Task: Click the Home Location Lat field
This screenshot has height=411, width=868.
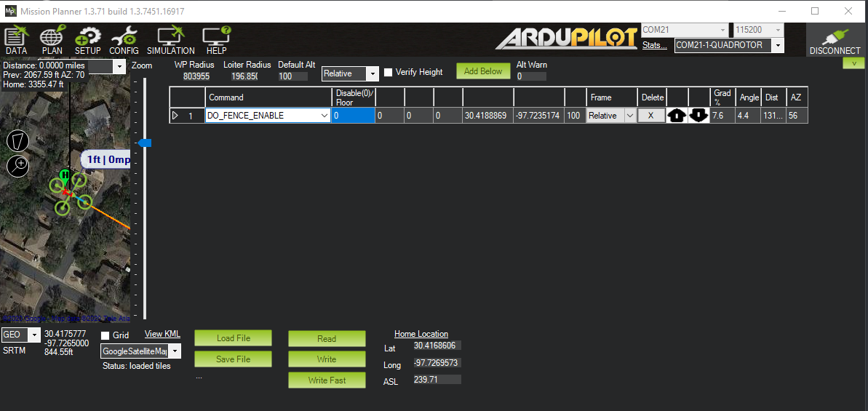Action: click(x=437, y=346)
